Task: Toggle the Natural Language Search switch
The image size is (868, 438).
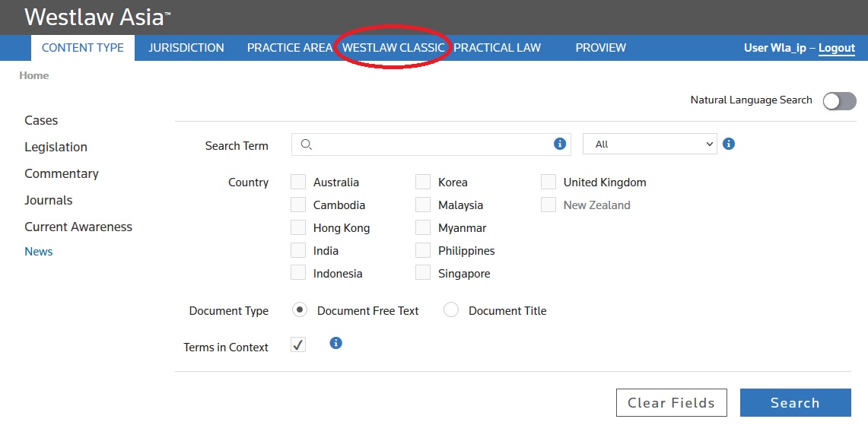Action: click(x=839, y=100)
